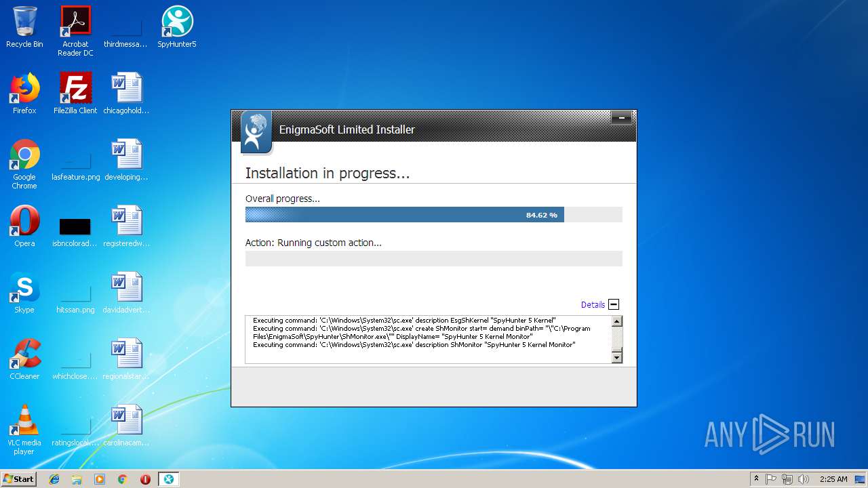Click the 2:25 AM clock
868x488 pixels.
click(x=833, y=479)
